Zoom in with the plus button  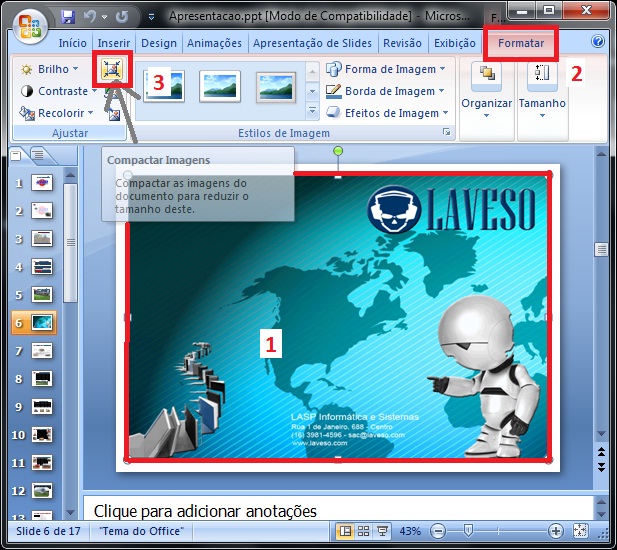556,532
